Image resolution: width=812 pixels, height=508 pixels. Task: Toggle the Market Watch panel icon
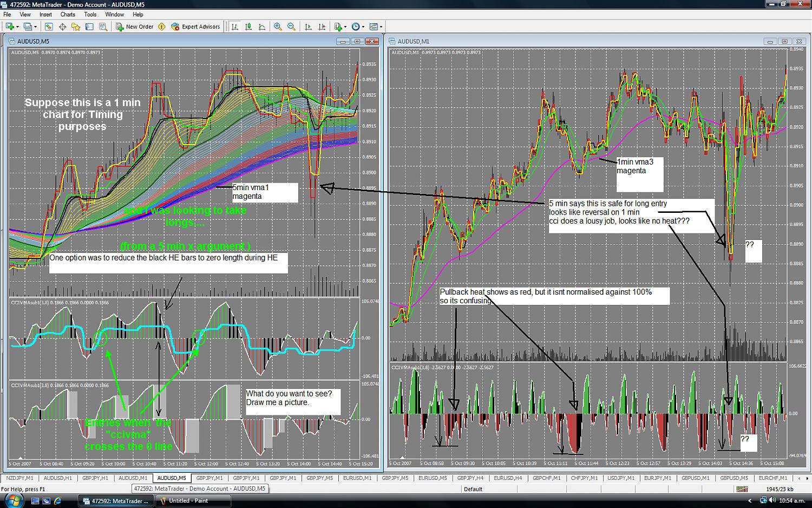click(49, 27)
